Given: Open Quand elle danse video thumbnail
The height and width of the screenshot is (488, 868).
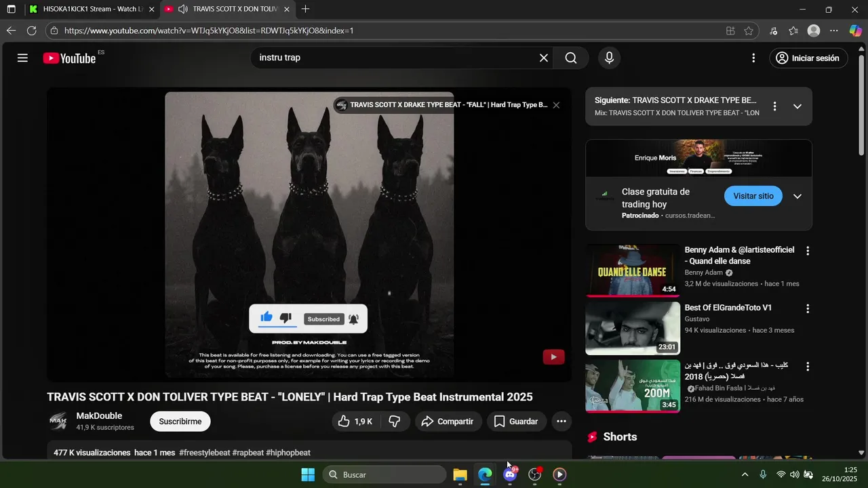Looking at the screenshot, I should click(x=633, y=271).
